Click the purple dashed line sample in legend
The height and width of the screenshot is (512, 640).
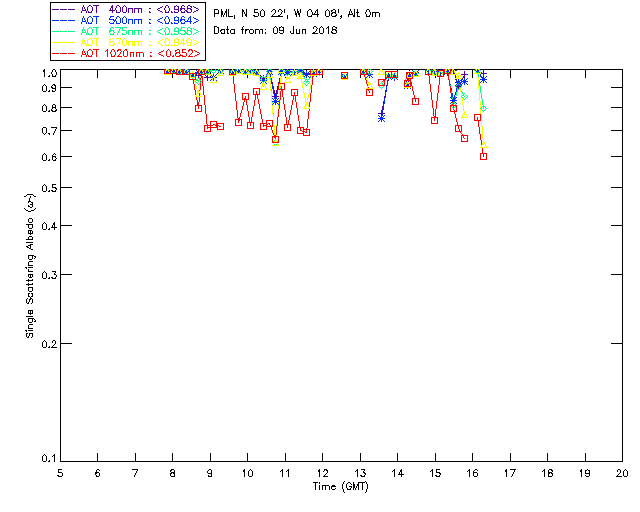coord(64,9)
